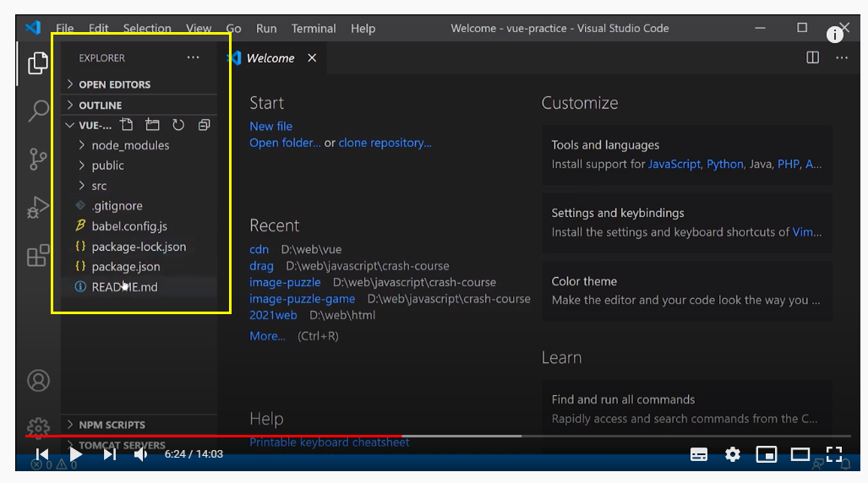Click the clone repository link
868x483 pixels.
pyautogui.click(x=385, y=143)
